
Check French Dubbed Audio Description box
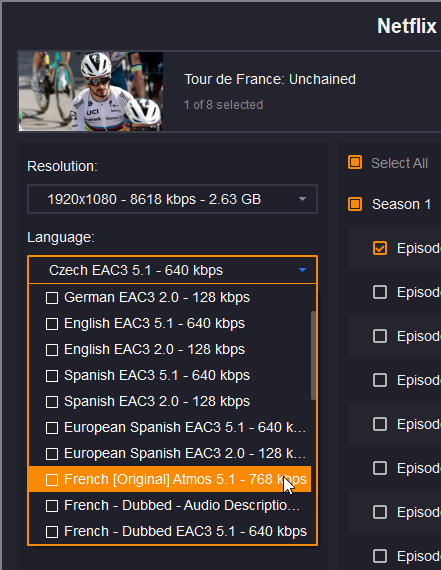point(52,506)
